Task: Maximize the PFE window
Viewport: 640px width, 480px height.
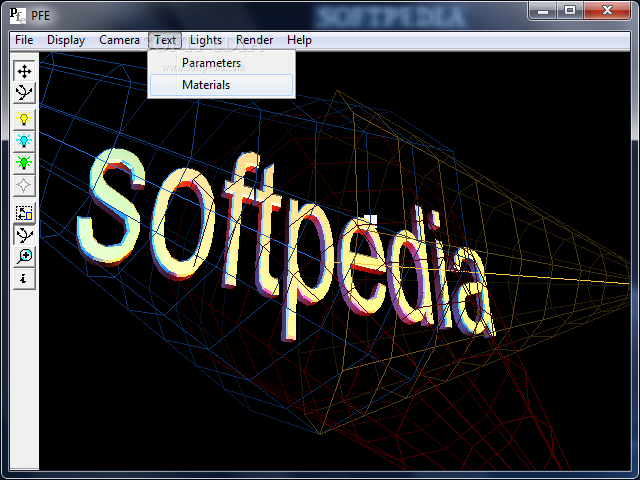Action: pyautogui.click(x=570, y=11)
